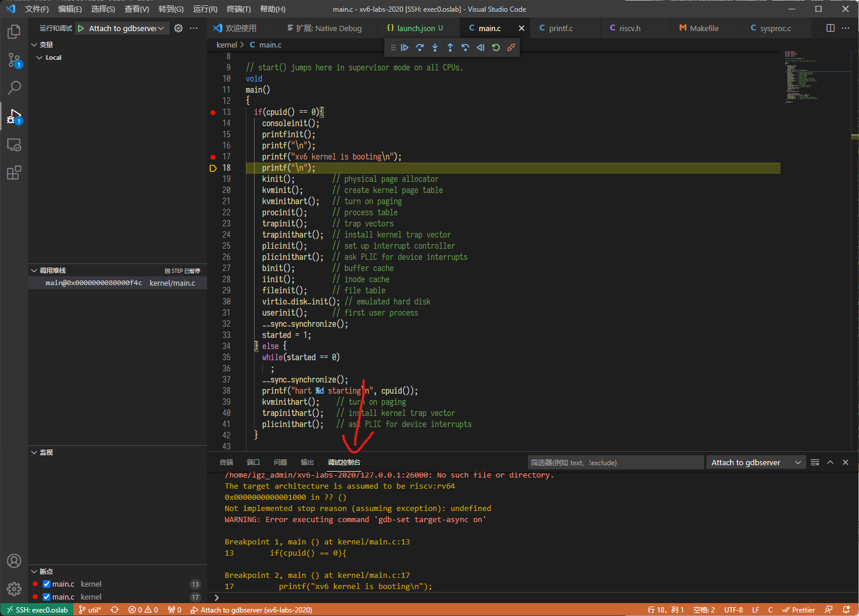The height and width of the screenshot is (616, 859).
Task: Select the Step Over debug icon
Action: pos(420,48)
